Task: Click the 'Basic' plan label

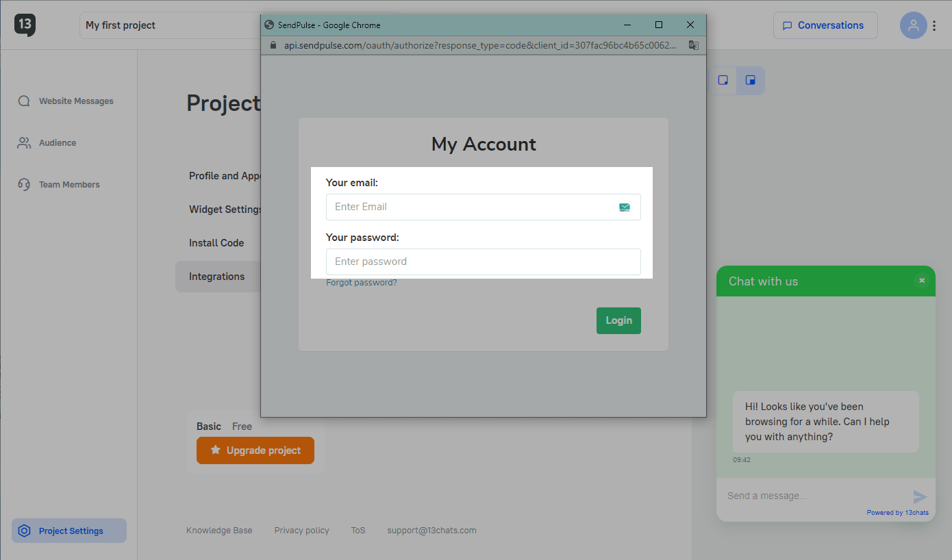Action: pos(209,427)
